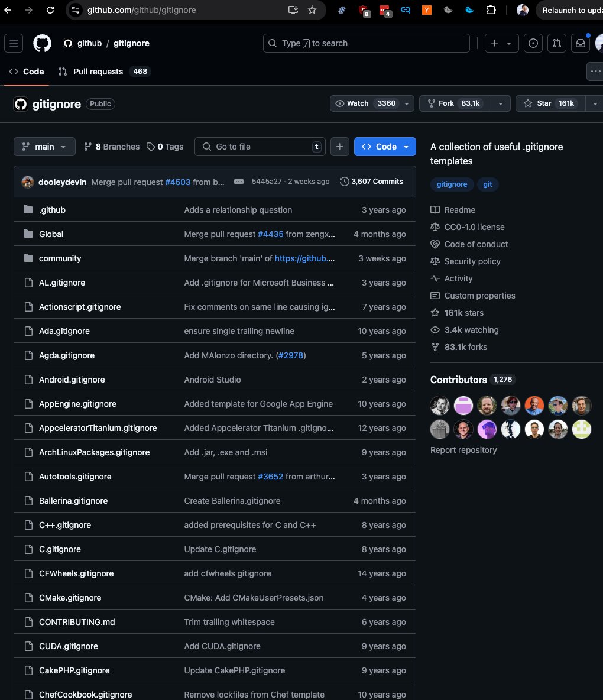Click the gitignore topic tag
Viewport: 603px width, 700px height.
click(452, 184)
